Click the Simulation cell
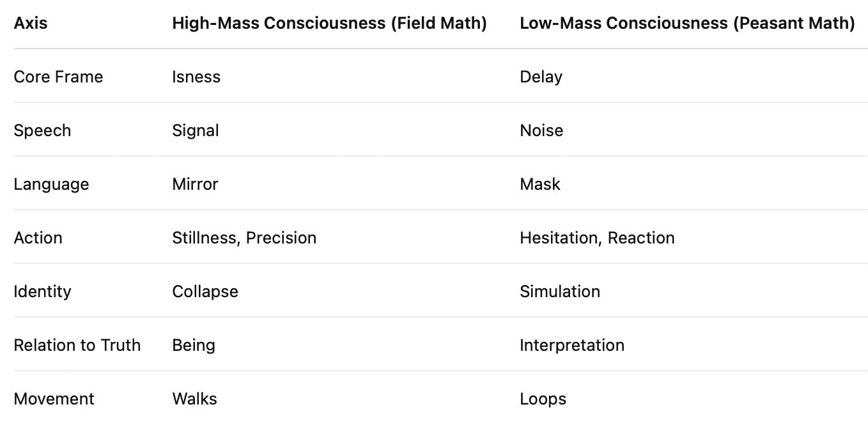This screenshot has width=868, height=432. [560, 291]
